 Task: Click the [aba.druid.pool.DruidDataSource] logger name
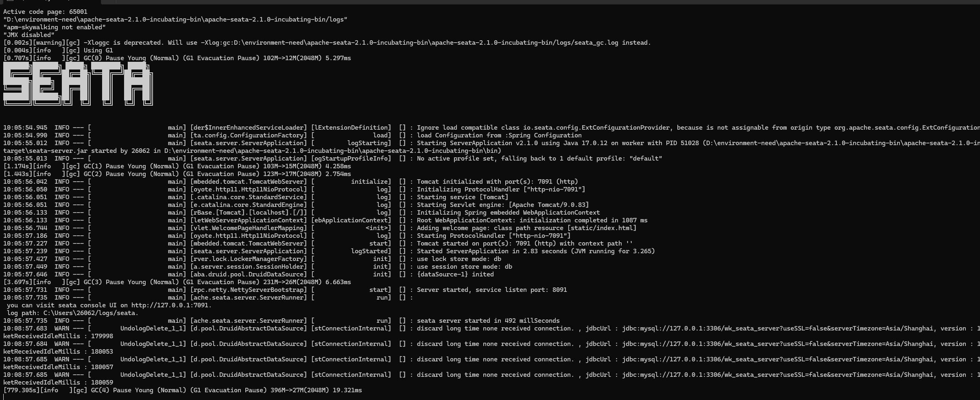(249, 274)
